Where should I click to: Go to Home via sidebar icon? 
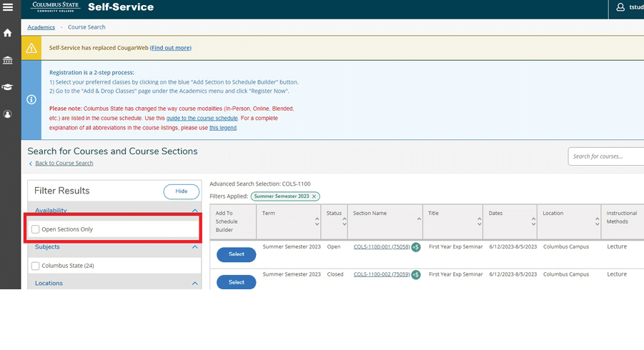[8, 33]
